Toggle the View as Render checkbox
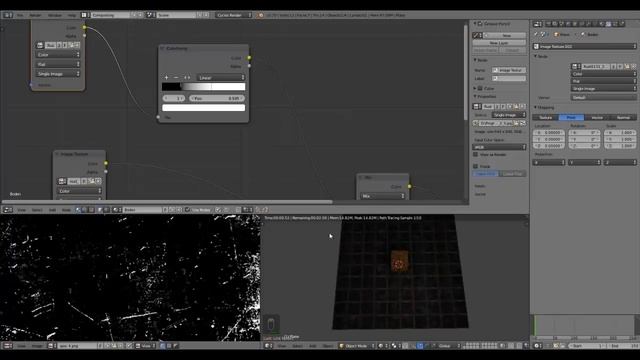The width and height of the screenshot is (640, 360). pos(476,155)
